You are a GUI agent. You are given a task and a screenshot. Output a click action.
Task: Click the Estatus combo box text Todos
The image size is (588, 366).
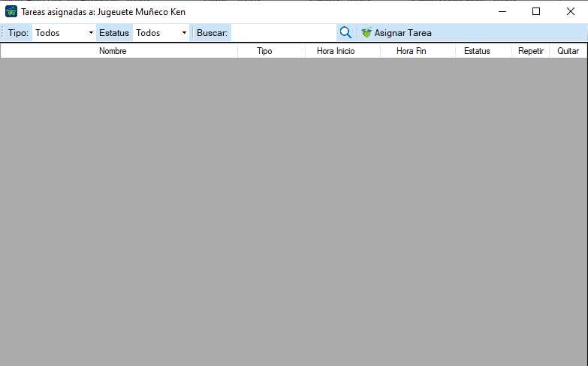148,33
